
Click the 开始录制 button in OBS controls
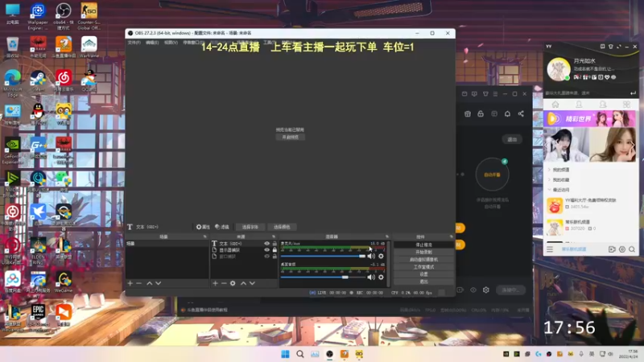[x=423, y=252]
